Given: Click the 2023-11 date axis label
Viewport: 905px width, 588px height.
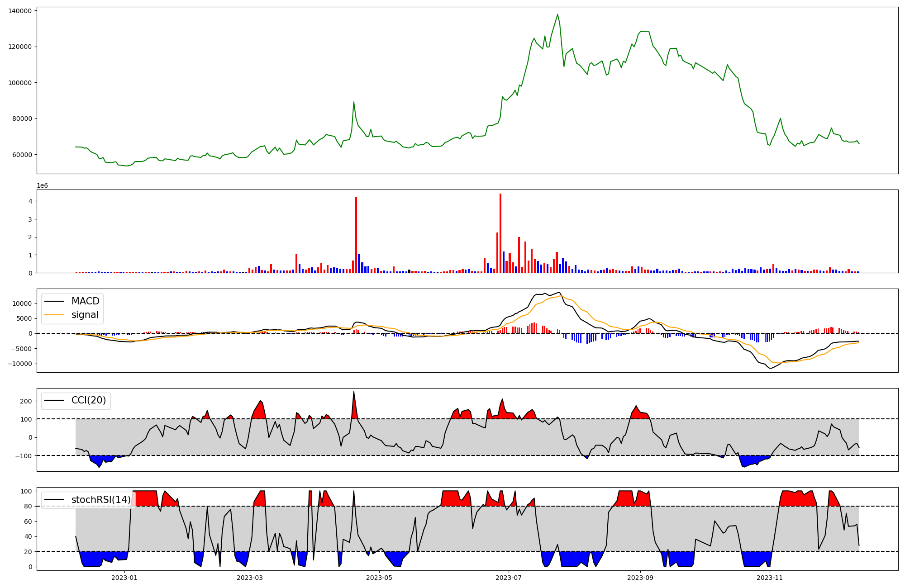Looking at the screenshot, I should tap(770, 578).
